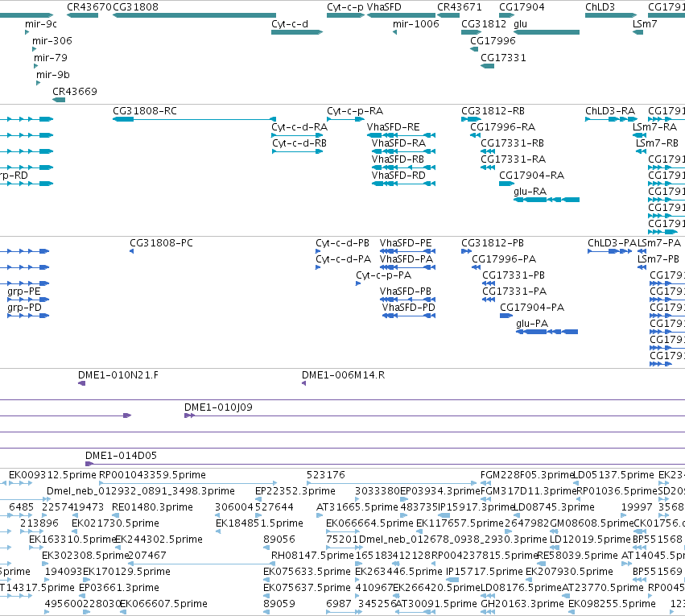
Task: Click the CG17331-PB protein label
Action: 514,275
